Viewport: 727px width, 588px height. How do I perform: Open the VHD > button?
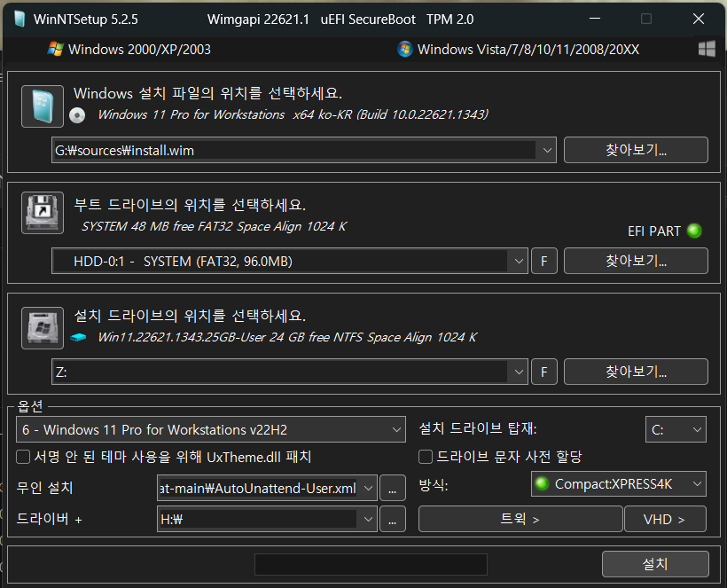tap(665, 519)
